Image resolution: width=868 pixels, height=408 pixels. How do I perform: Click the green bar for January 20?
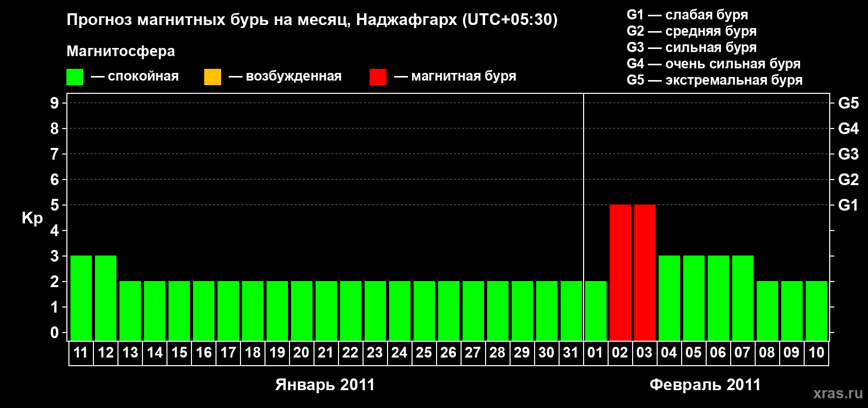coord(302,311)
